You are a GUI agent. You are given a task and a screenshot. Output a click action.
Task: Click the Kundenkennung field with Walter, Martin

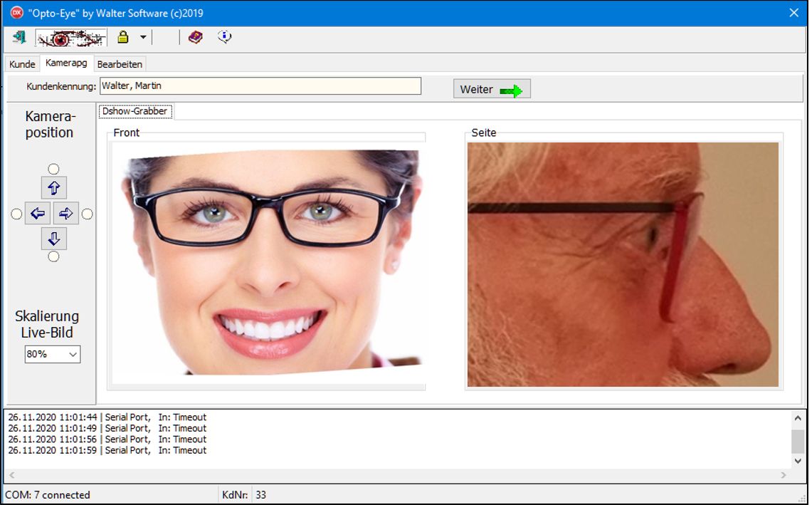point(260,86)
